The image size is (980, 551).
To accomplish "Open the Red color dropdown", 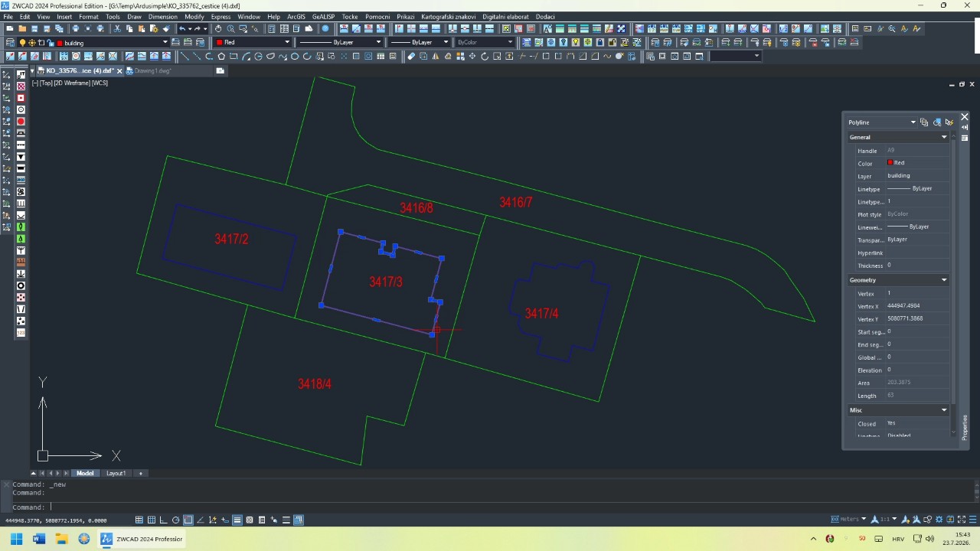I will [253, 42].
